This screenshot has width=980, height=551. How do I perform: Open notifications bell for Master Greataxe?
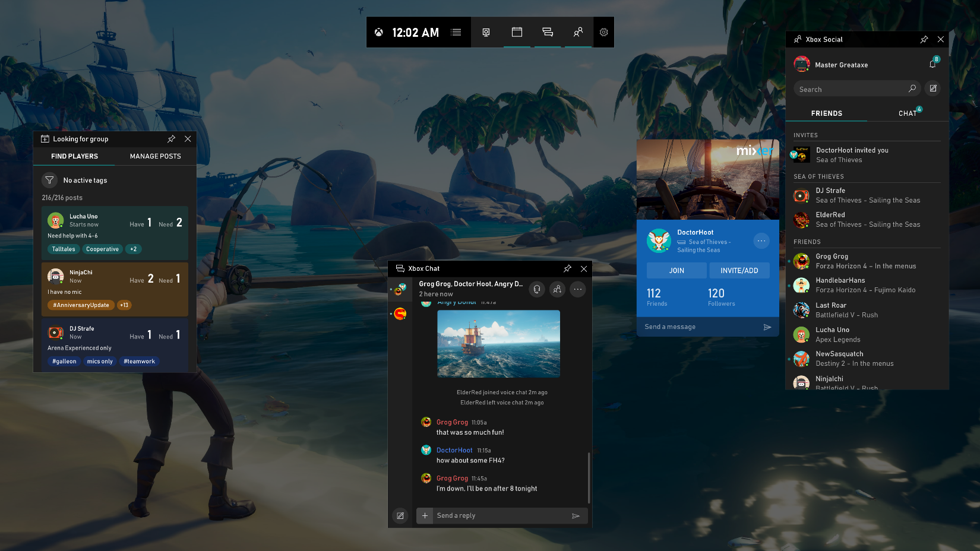(x=932, y=64)
